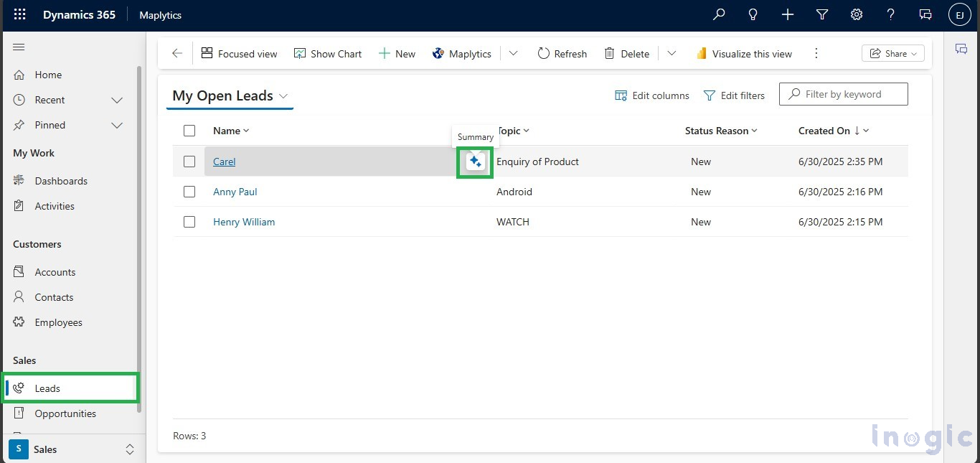Click Edit columns
The width and height of the screenshot is (980, 463).
coord(652,95)
